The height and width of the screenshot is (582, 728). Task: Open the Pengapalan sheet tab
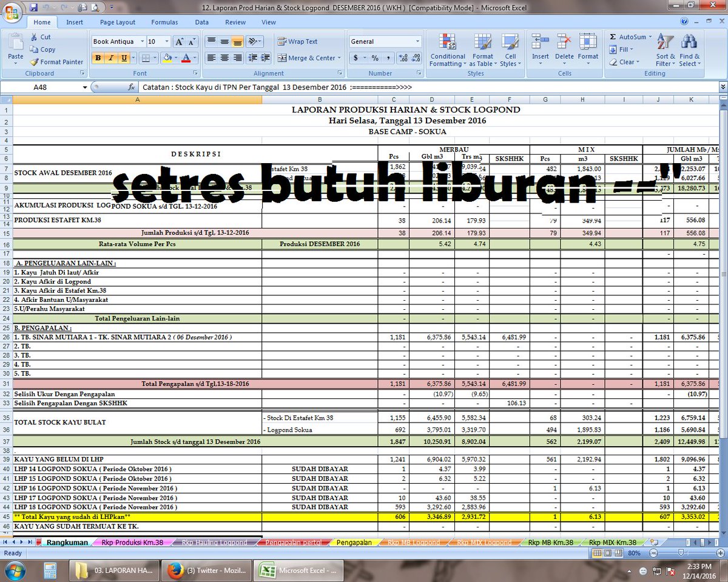click(354, 543)
